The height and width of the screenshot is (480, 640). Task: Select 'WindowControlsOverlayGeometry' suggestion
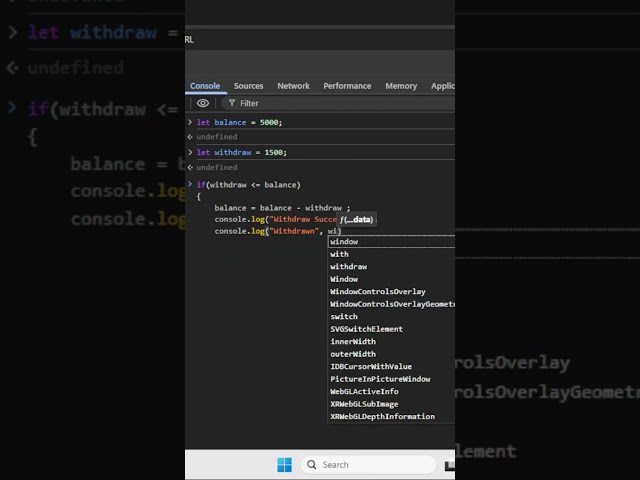[x=391, y=304]
